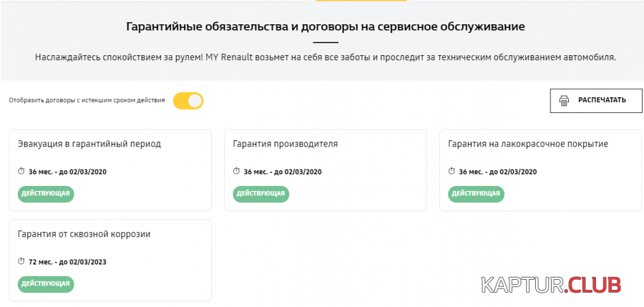Click ДЕЙСТВУЮЩАЯ badge in лакокрасочное покрытие card
The image size is (644, 307).
pos(476,194)
